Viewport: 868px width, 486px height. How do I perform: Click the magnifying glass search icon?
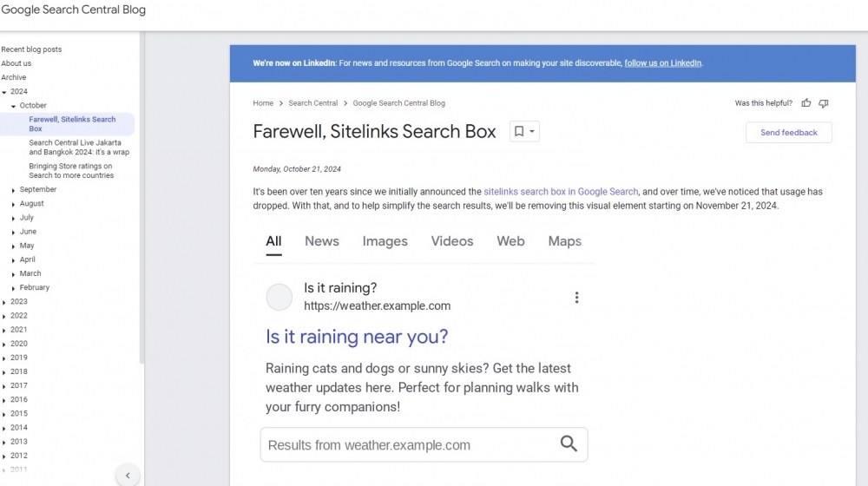coord(569,444)
